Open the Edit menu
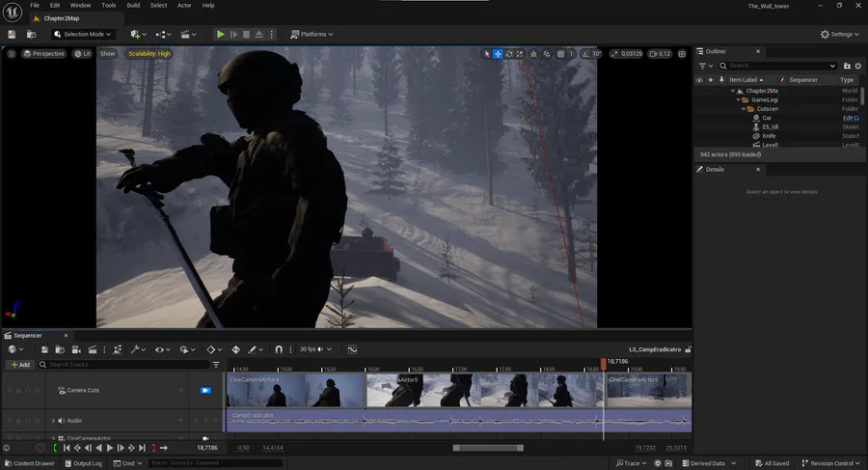The image size is (868, 470). (x=55, y=5)
